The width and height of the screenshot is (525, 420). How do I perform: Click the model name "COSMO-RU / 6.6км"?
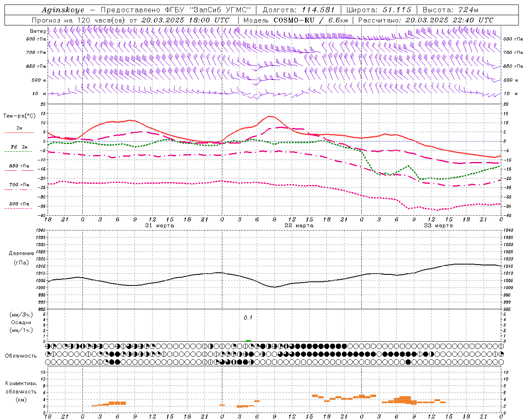pyautogui.click(x=310, y=20)
